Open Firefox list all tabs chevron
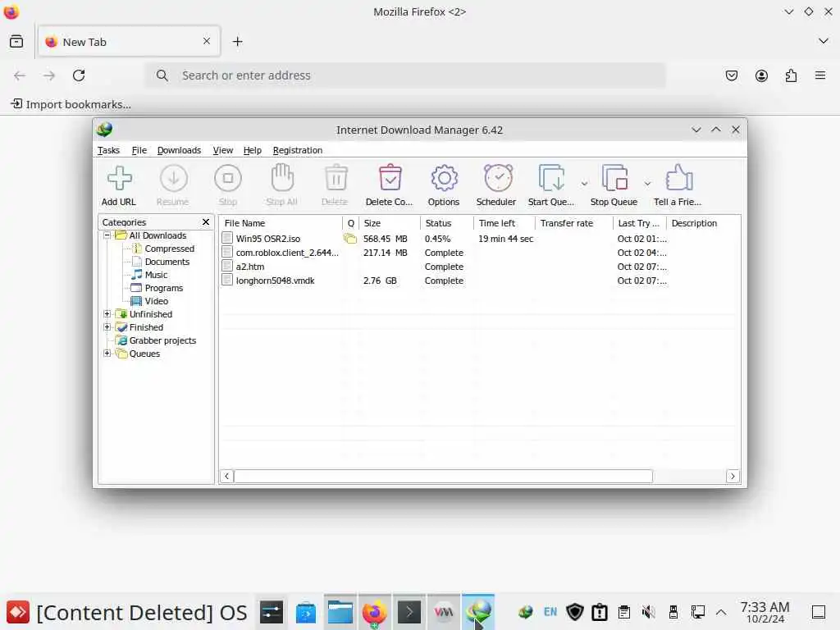This screenshot has height=630, width=840. click(x=824, y=41)
